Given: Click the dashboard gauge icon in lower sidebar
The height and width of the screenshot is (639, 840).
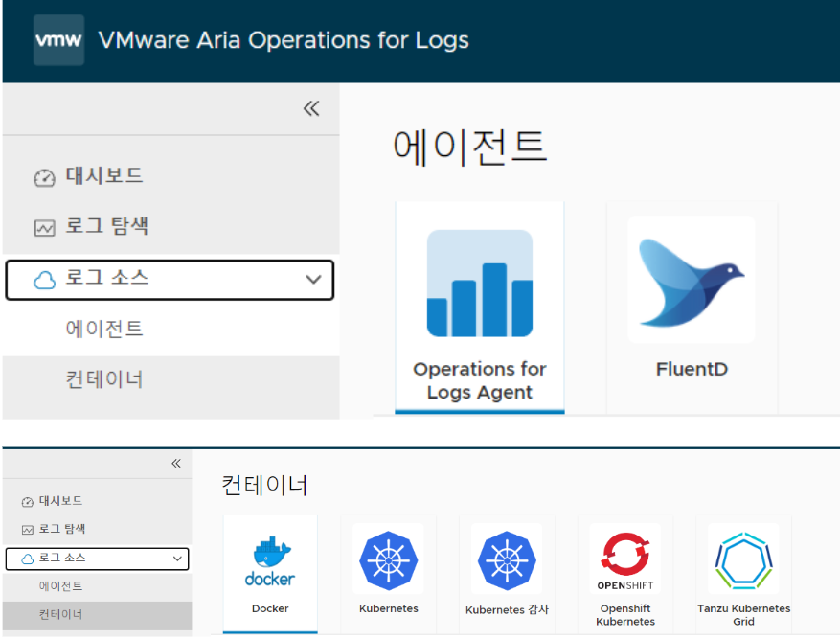Looking at the screenshot, I should tap(28, 502).
